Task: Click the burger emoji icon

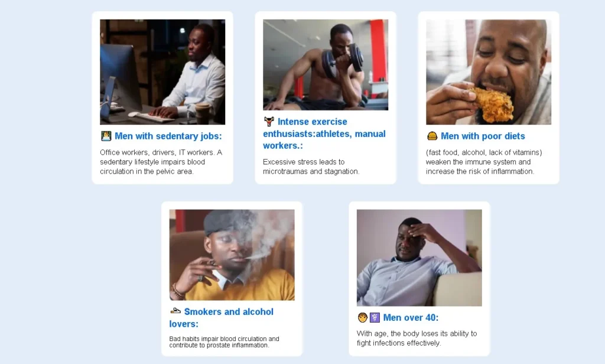Action: 432,136
